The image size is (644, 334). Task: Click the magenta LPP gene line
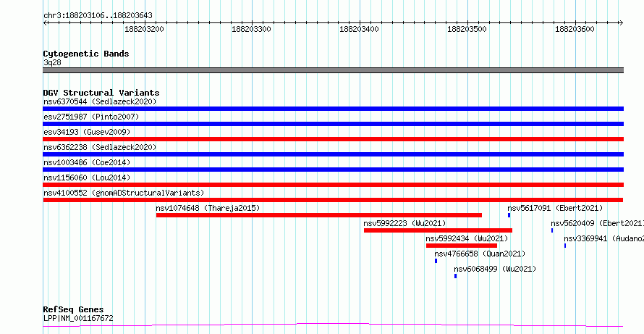333,325
